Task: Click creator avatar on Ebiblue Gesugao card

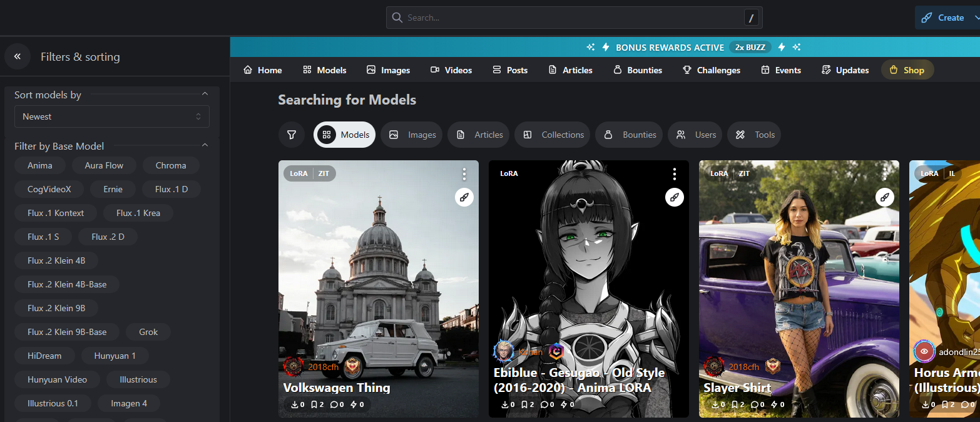Action: coord(504,351)
